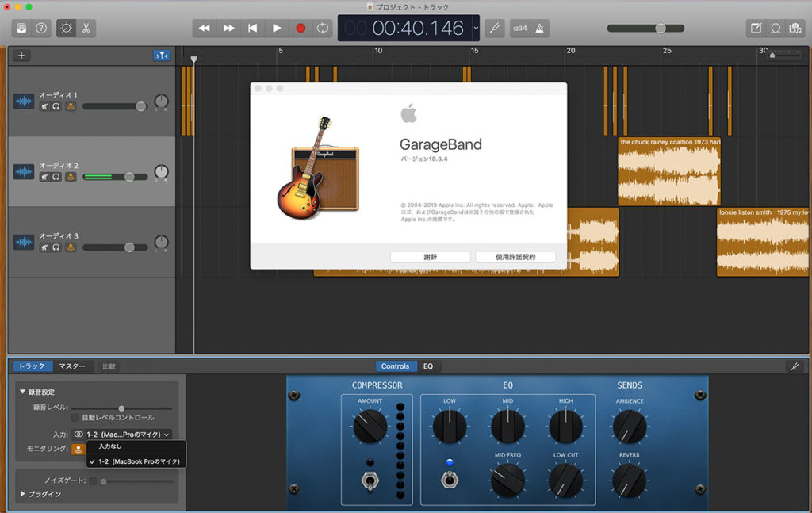
Task: Open the scissors Editors icon
Action: coord(86,28)
